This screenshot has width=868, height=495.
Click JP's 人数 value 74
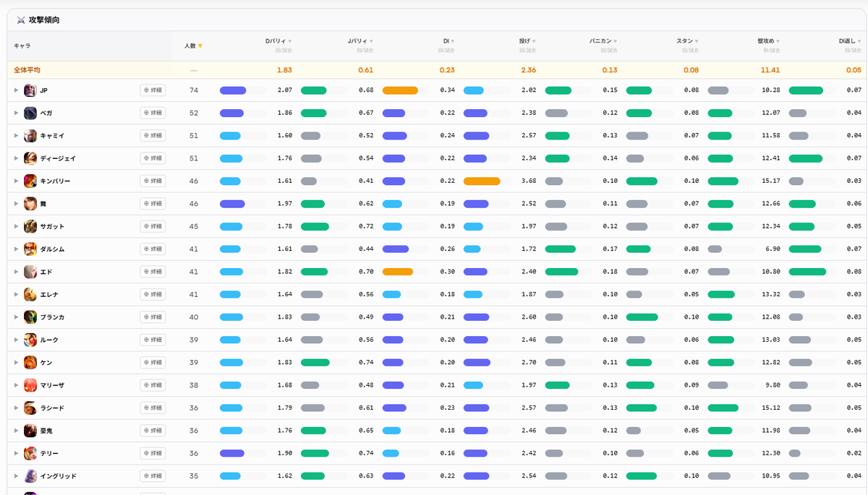pos(193,90)
